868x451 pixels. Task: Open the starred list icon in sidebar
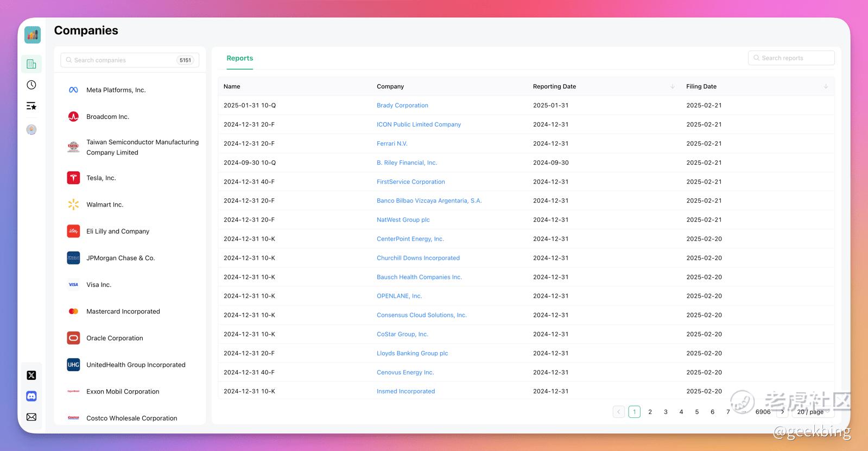click(31, 106)
